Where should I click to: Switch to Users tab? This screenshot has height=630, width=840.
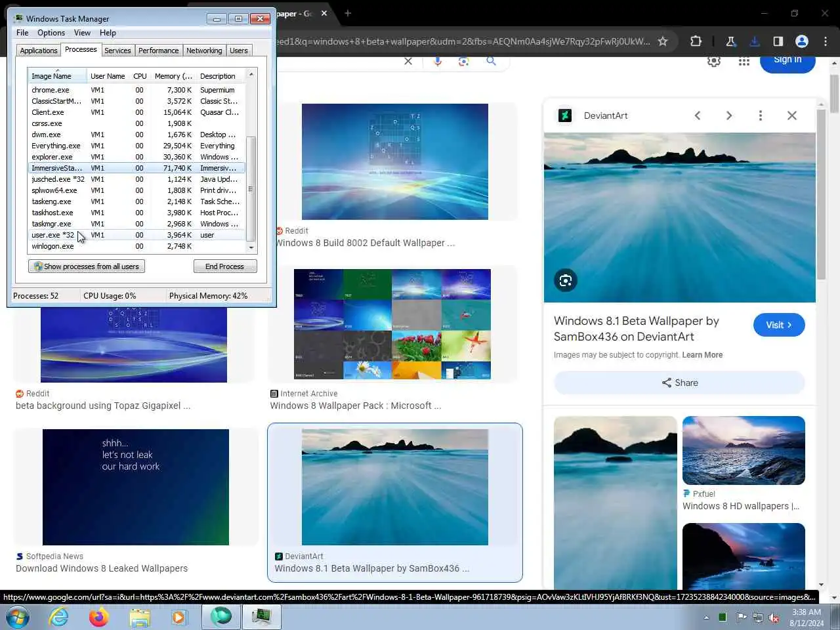tap(239, 51)
